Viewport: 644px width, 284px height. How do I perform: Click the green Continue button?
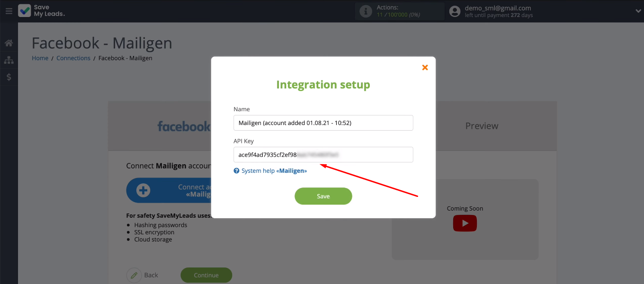(206, 275)
